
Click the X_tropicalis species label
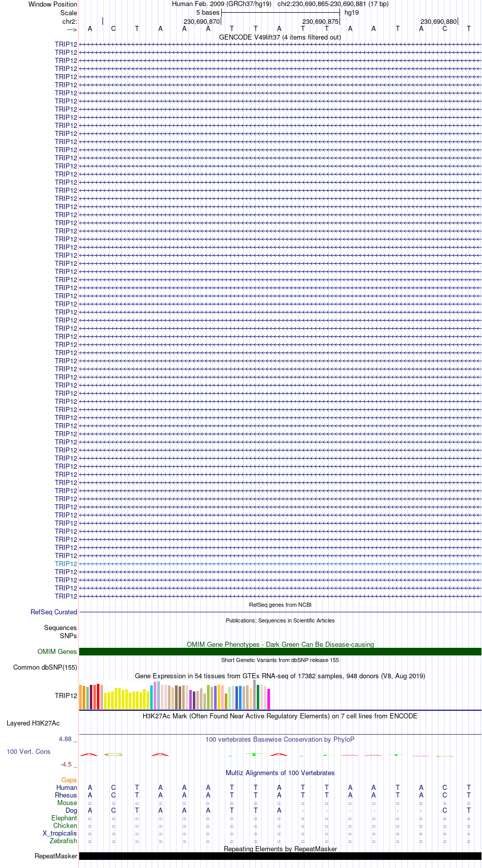pos(60,834)
